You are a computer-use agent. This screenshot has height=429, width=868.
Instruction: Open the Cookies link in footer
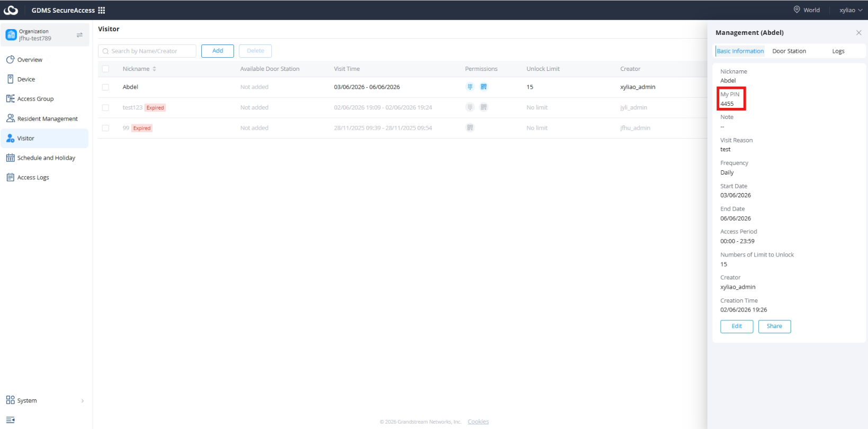(478, 422)
